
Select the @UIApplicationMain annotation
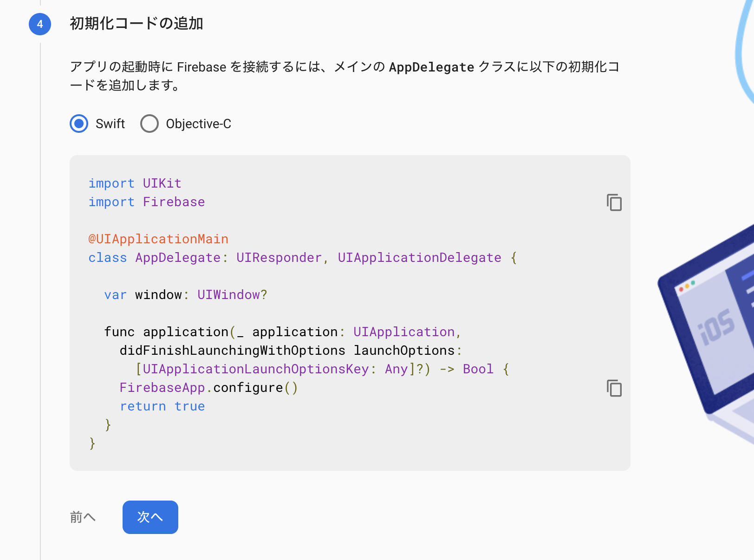[x=158, y=239]
